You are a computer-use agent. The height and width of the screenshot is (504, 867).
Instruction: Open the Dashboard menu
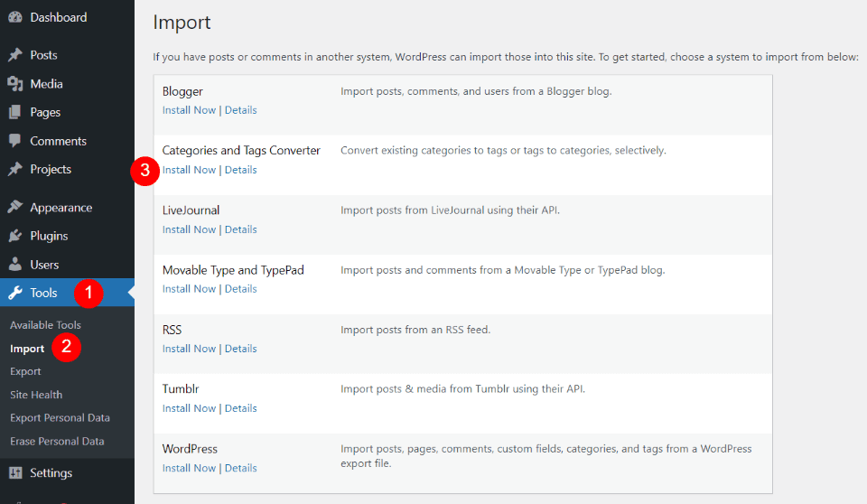pos(58,17)
